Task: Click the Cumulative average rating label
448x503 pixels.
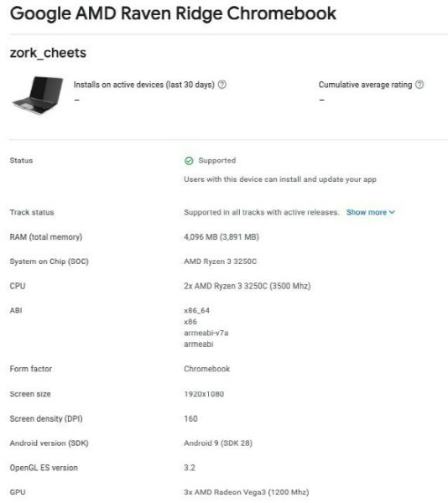Action: pos(365,85)
